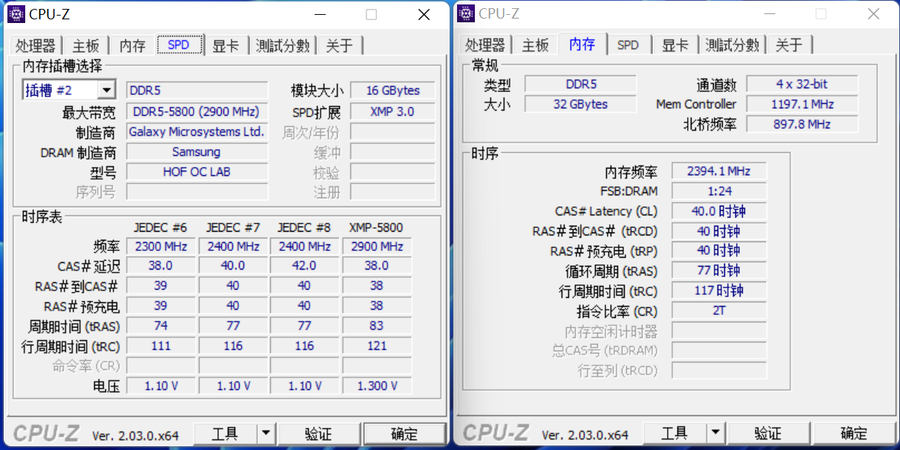
Task: Click the HOF OC LAB model field
Action: (x=197, y=172)
